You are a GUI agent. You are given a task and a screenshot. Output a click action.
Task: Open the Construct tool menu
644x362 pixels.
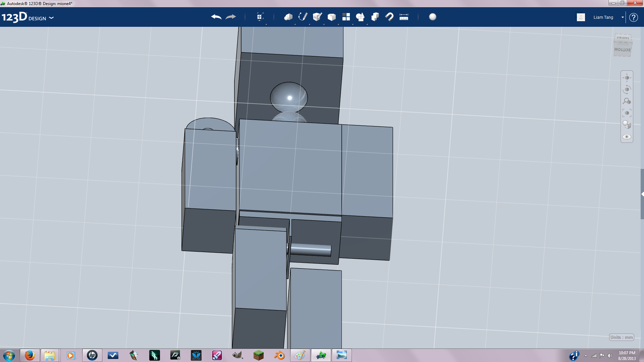pos(317,17)
